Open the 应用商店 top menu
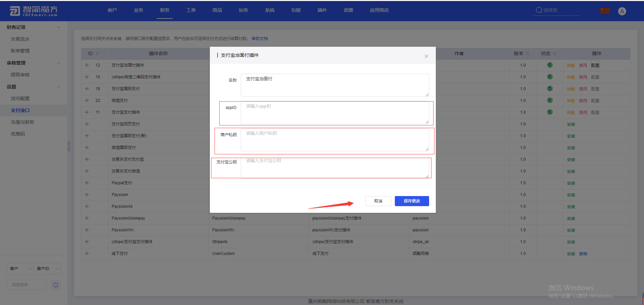 379,10
